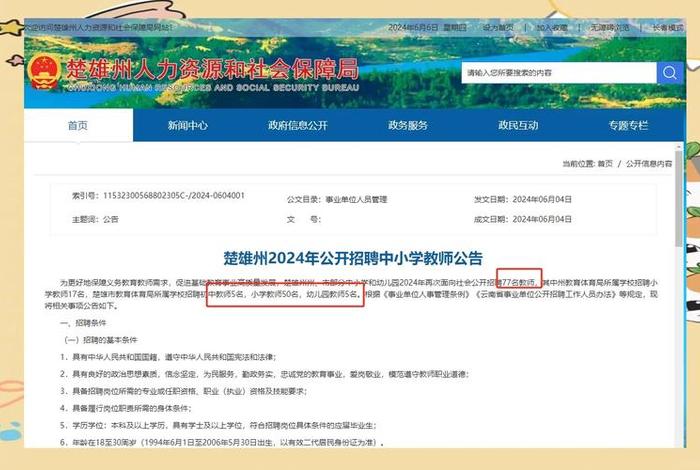Click condition 3 about 专业或任职资格
Viewport: 700px width, 470px height.
coord(183,391)
